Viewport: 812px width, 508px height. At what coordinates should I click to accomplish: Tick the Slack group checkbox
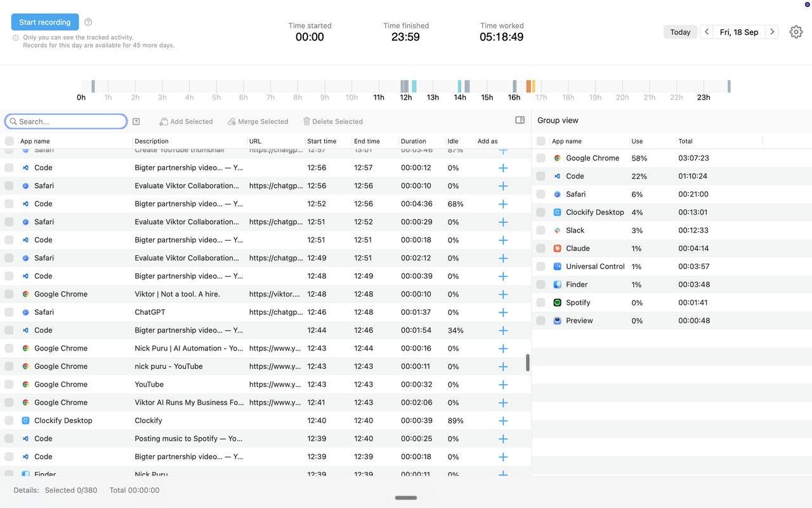tap(540, 231)
